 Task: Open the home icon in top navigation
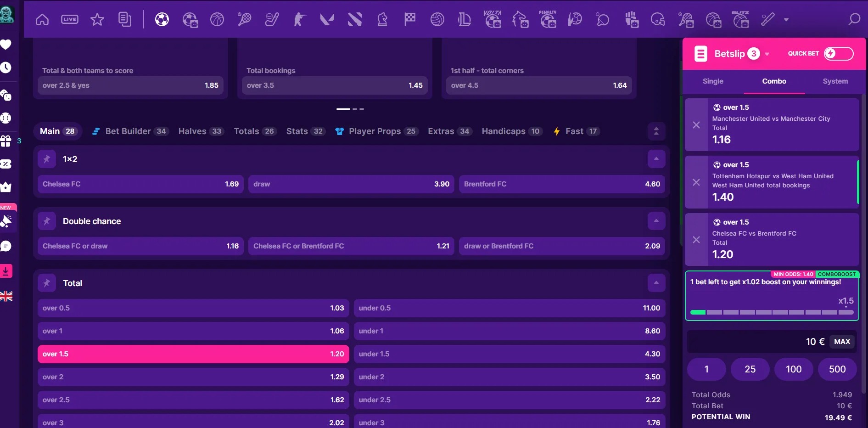point(42,19)
